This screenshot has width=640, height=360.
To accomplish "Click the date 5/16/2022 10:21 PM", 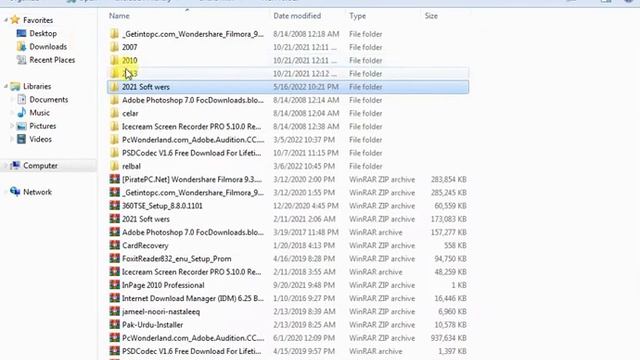I will click(306, 87).
